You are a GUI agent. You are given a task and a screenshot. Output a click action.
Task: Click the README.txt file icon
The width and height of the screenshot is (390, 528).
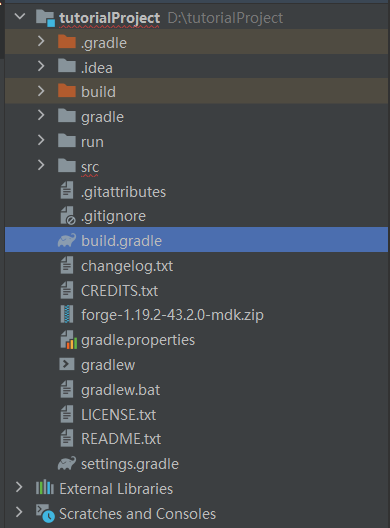tap(67, 438)
